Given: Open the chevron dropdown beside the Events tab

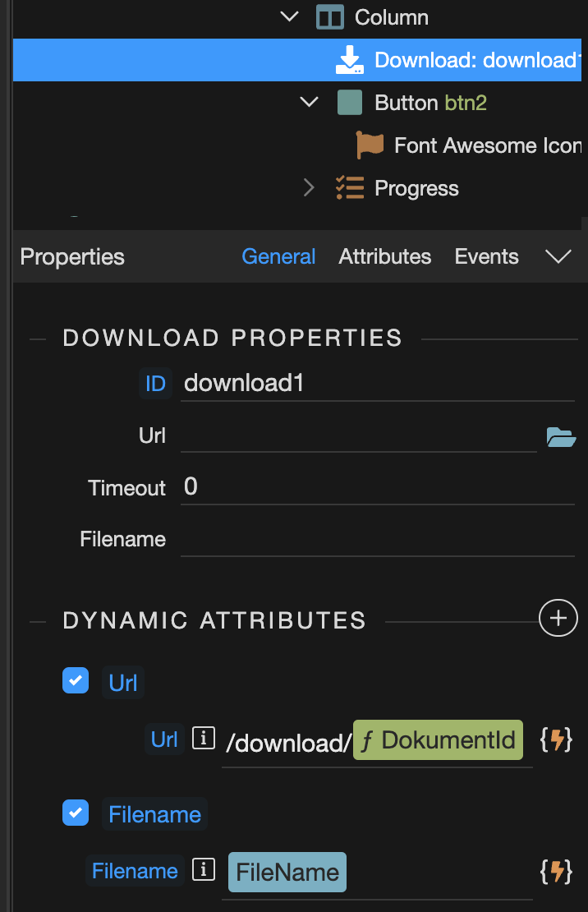Looking at the screenshot, I should point(558,256).
